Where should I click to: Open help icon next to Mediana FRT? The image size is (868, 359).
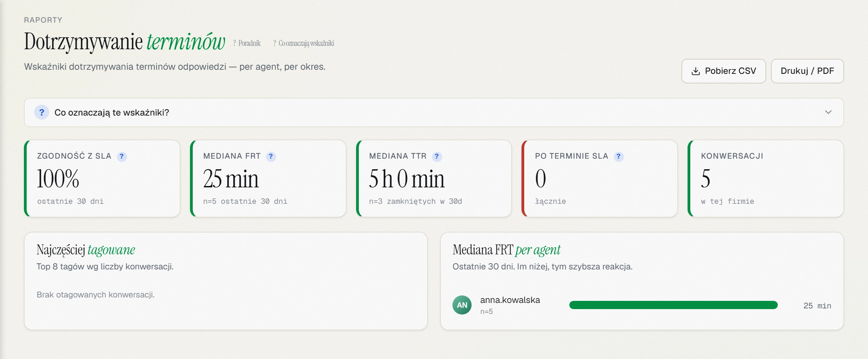[x=271, y=157]
